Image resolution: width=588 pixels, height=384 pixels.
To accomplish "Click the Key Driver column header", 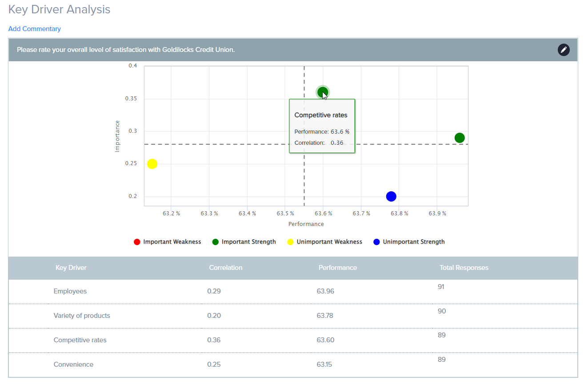I will 71,268.
